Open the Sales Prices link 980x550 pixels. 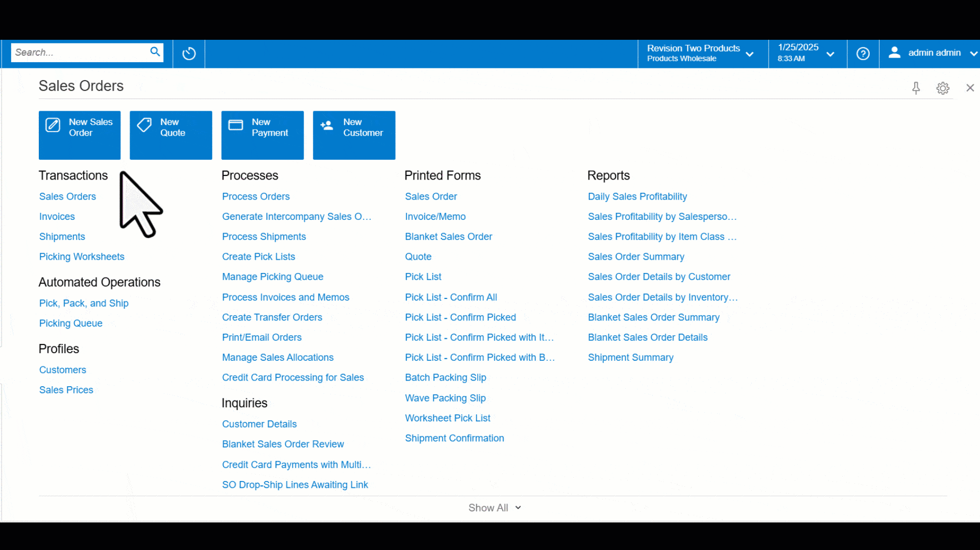click(66, 390)
